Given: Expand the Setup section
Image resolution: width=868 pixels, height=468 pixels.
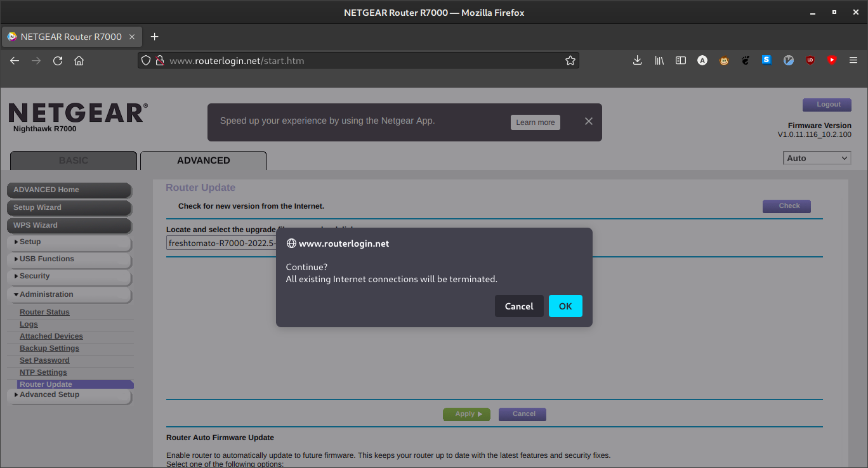Looking at the screenshot, I should (x=69, y=242).
